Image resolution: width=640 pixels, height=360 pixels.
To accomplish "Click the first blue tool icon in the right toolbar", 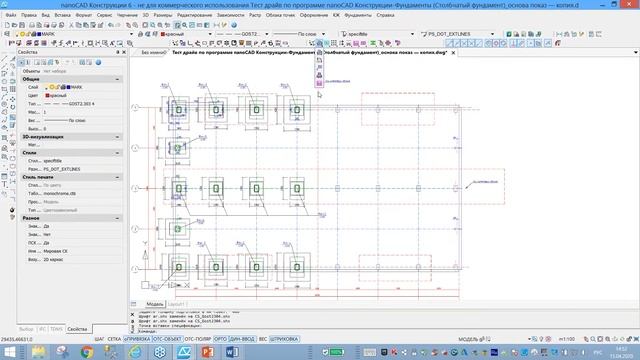I will click(x=450, y=43).
